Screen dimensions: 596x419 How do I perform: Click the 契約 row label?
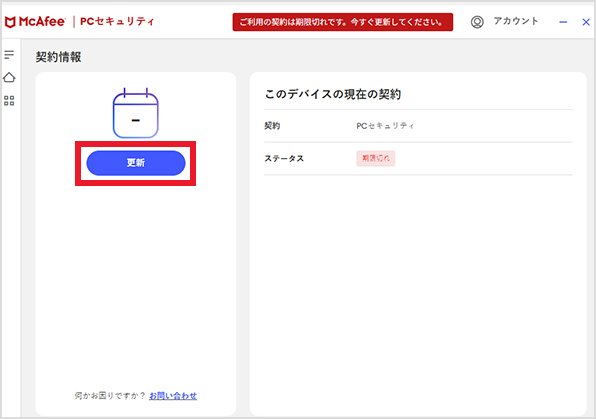point(272,126)
